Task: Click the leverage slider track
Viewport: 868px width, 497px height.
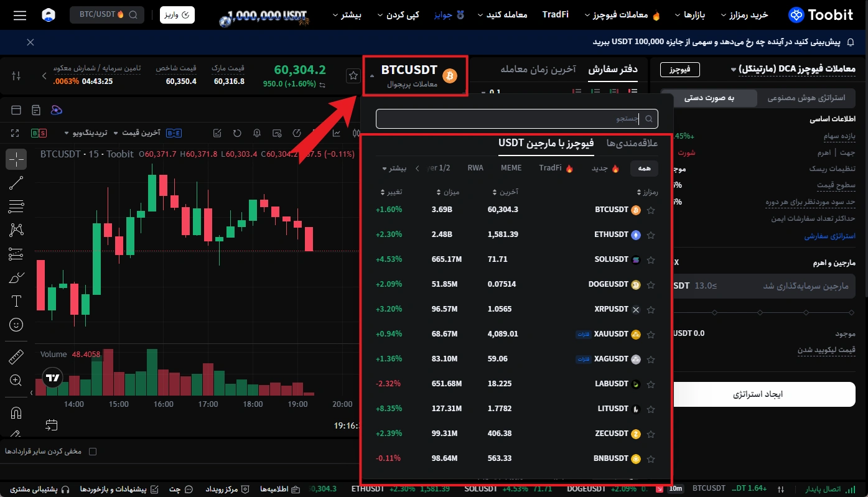Action: click(x=764, y=312)
